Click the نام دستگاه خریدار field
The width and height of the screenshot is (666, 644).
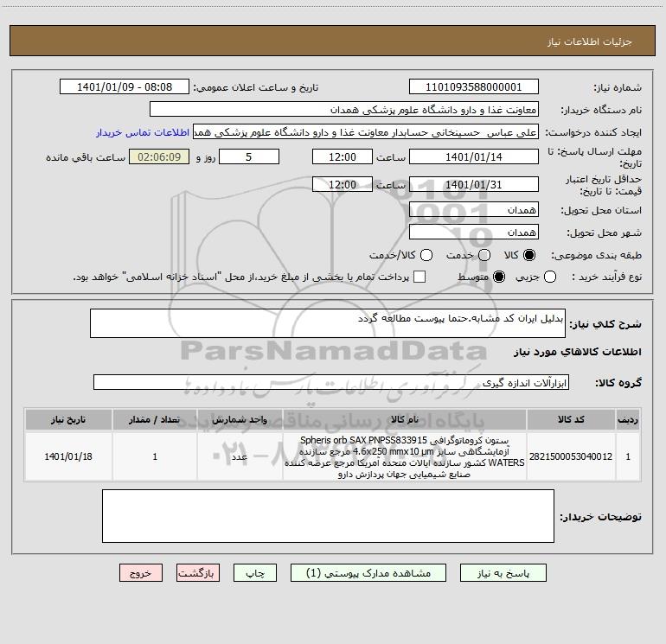pos(344,110)
